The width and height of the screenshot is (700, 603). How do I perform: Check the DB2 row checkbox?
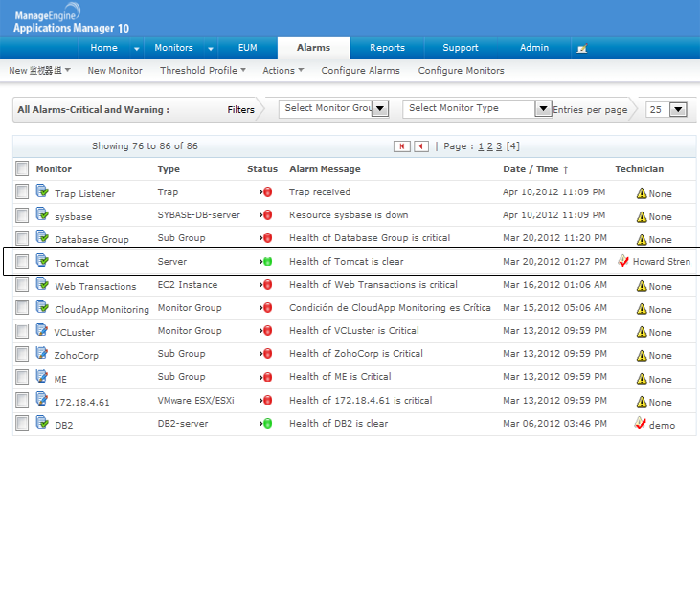click(x=22, y=423)
